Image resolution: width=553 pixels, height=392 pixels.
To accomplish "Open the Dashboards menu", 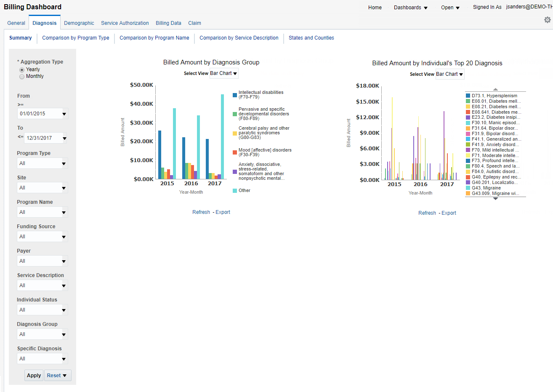I will tap(411, 8).
